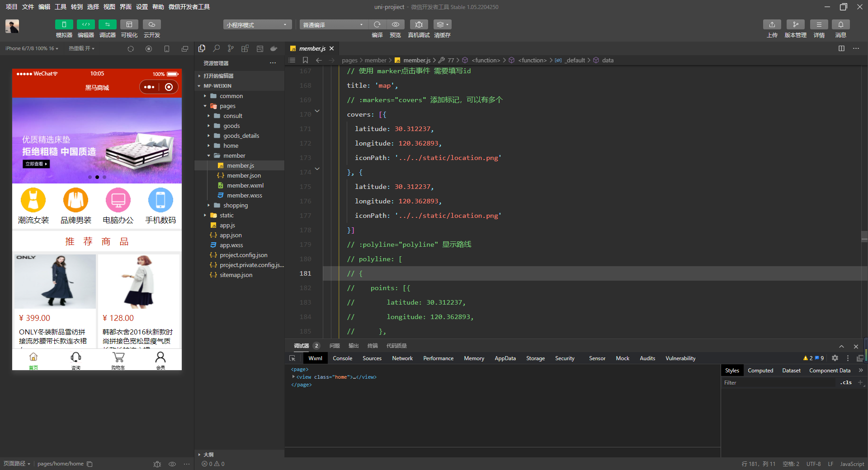Switch to the Network tab
Viewport: 868px width, 470px height.
click(402, 358)
